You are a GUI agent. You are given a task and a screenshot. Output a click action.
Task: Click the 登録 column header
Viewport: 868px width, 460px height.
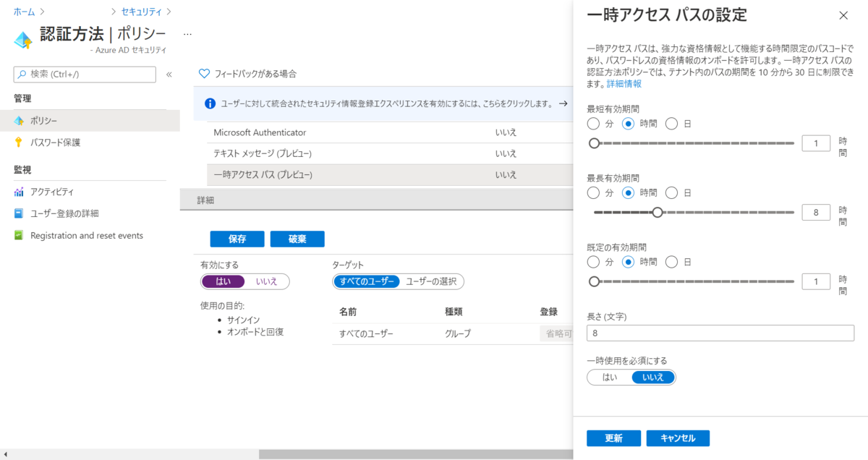click(548, 312)
